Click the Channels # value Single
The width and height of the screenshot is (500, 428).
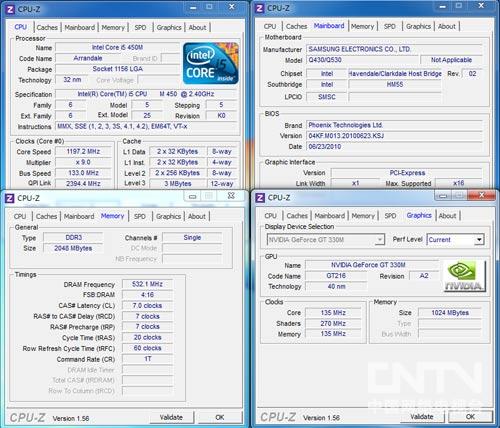(192, 238)
